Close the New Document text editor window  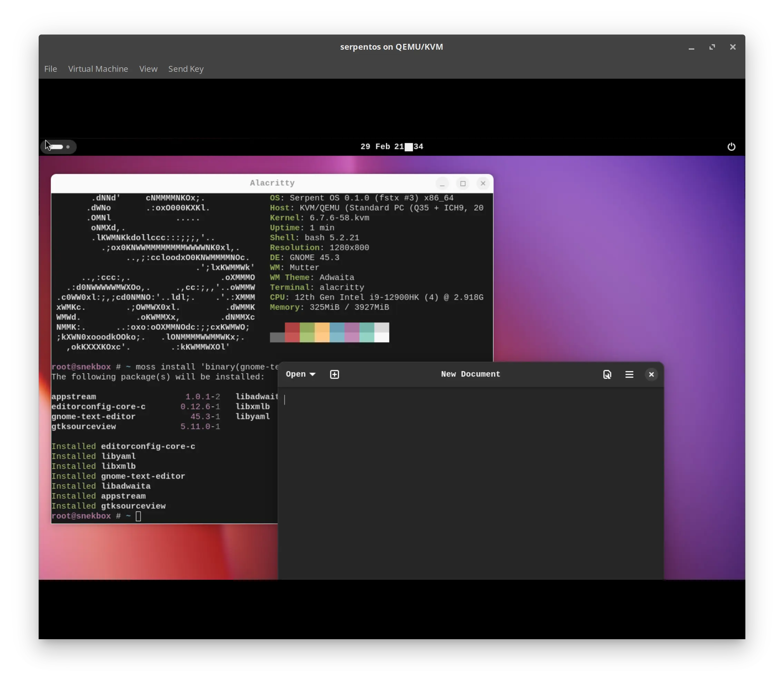(651, 374)
